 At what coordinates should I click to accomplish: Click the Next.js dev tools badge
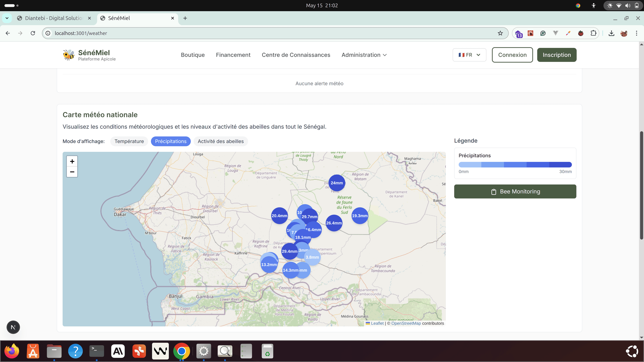click(x=13, y=327)
